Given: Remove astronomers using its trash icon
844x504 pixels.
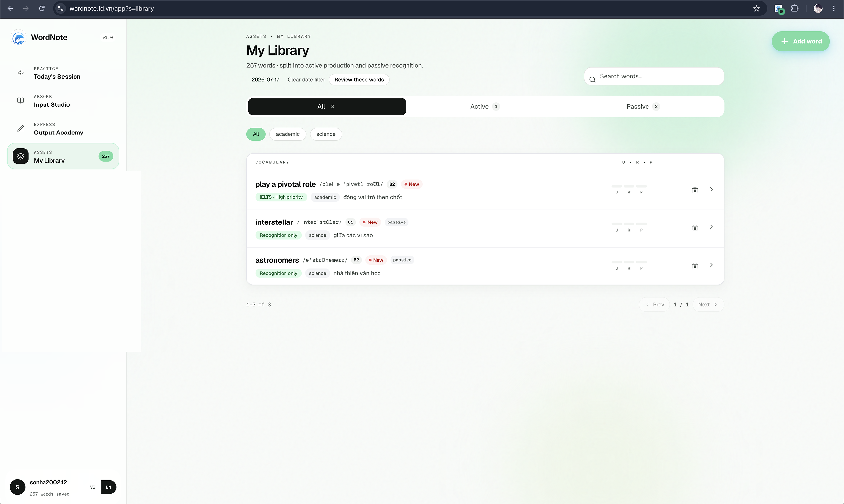Looking at the screenshot, I should tap(695, 266).
